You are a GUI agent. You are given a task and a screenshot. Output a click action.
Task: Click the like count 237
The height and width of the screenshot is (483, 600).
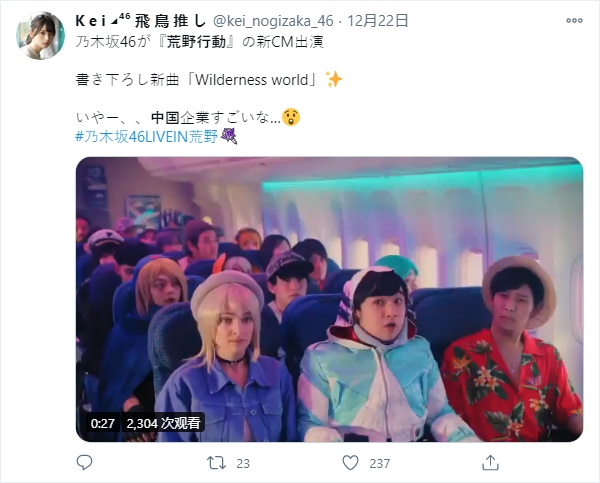click(380, 463)
